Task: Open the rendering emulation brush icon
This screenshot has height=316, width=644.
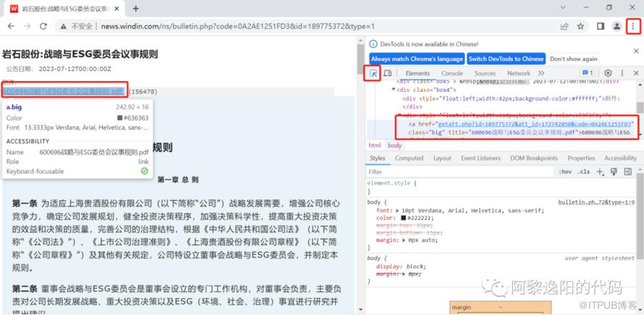Action: pos(614,171)
